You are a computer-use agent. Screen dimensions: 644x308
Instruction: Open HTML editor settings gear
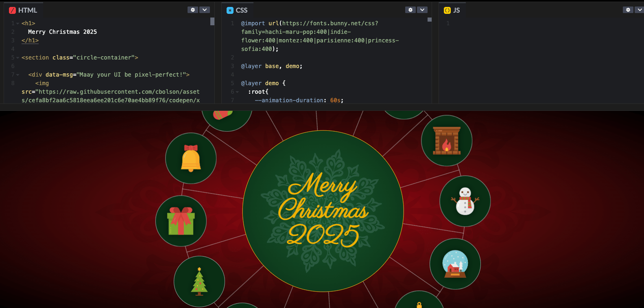[x=193, y=10]
